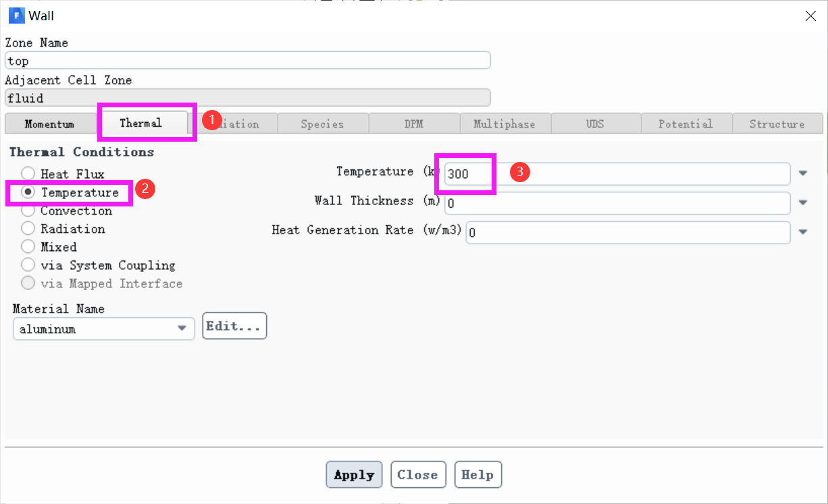The image size is (828, 504).
Task: Open Heat Generation Rate dropdown arrow
Action: 803,232
